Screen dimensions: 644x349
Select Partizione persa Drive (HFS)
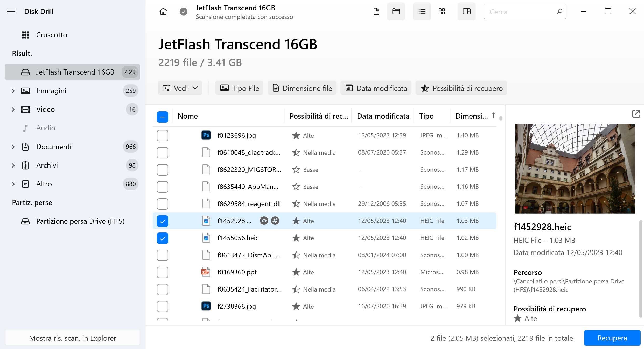click(x=72, y=221)
